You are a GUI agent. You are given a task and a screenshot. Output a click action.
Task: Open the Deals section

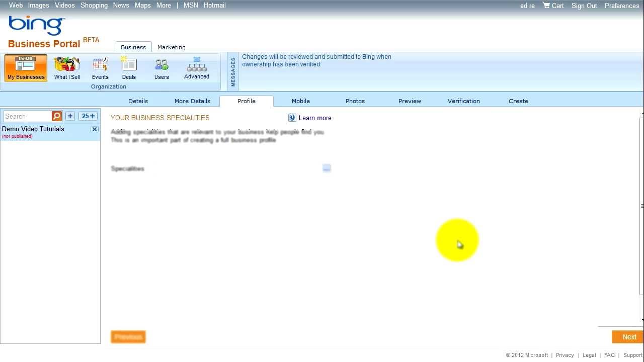point(129,68)
